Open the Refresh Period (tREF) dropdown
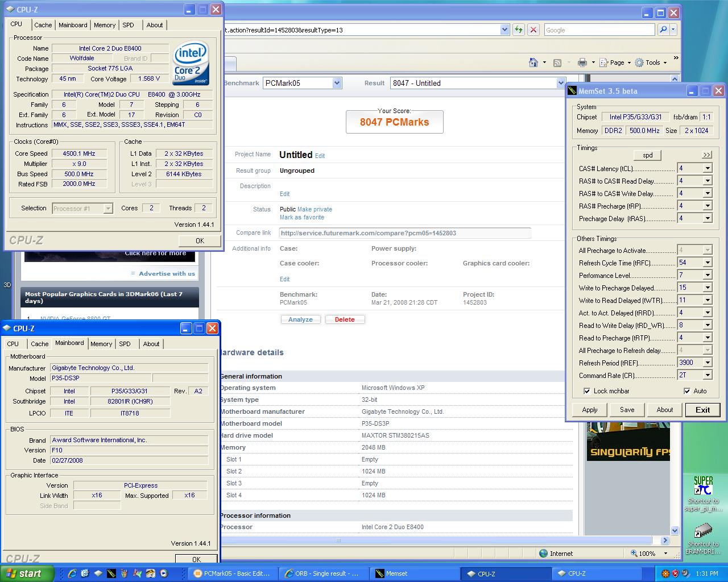The image size is (728, 582). pyautogui.click(x=708, y=363)
